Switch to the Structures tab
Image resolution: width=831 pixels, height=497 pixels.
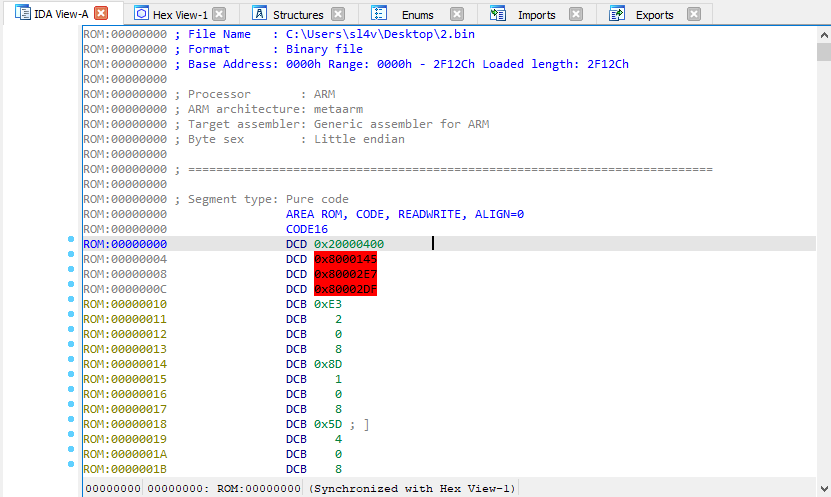click(x=298, y=15)
